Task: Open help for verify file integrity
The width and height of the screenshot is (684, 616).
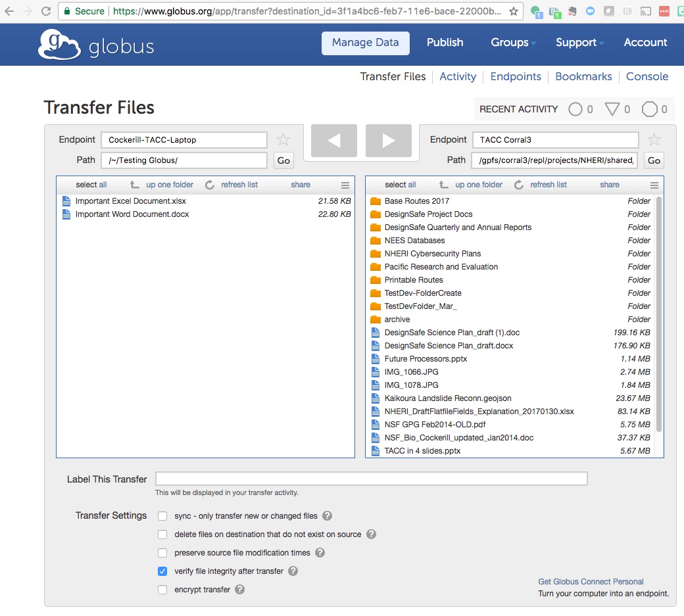Action: coord(293,571)
